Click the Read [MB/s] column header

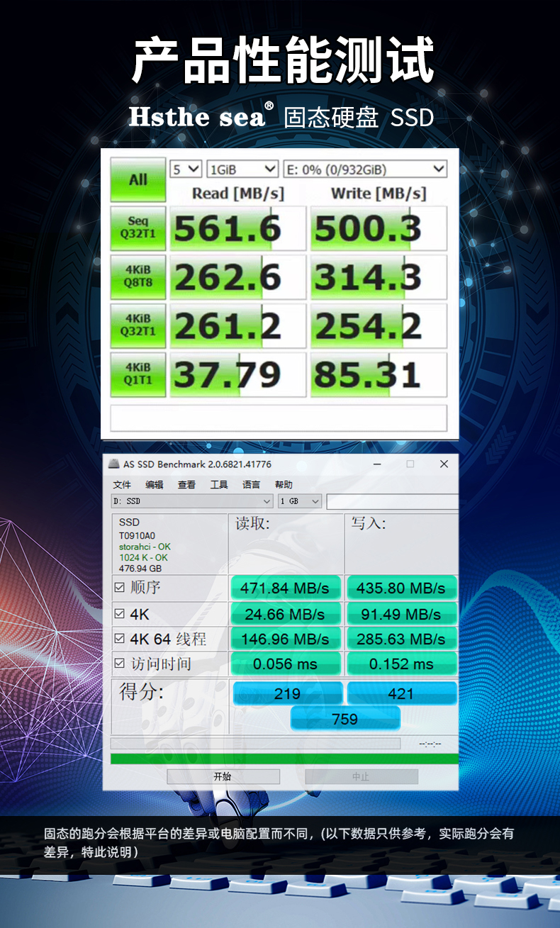[238, 193]
